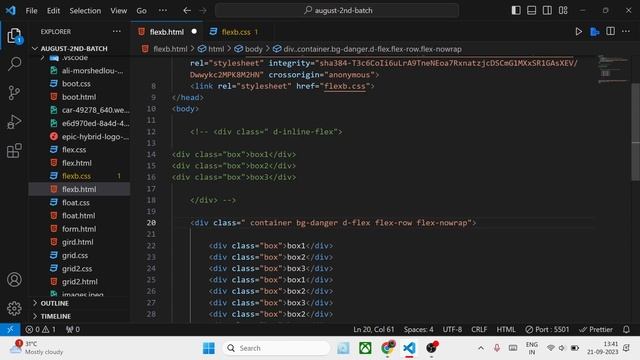Open the Search view in activity bar

[x=14, y=64]
